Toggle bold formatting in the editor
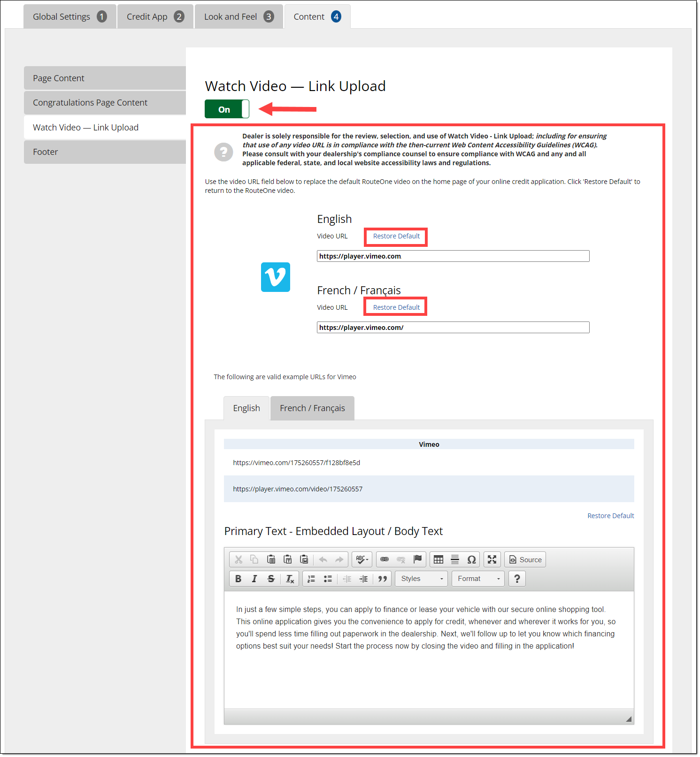Image resolution: width=700 pixels, height=757 pixels. click(238, 579)
